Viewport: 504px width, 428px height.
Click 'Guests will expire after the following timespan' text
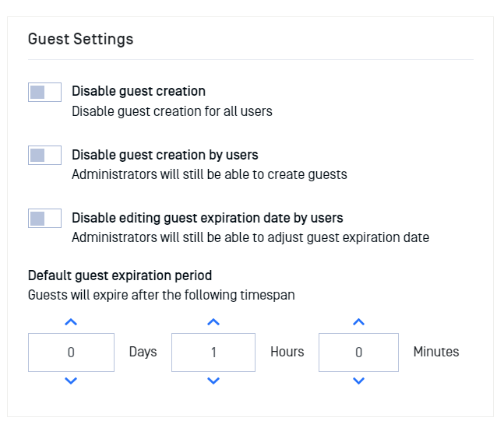tap(161, 295)
